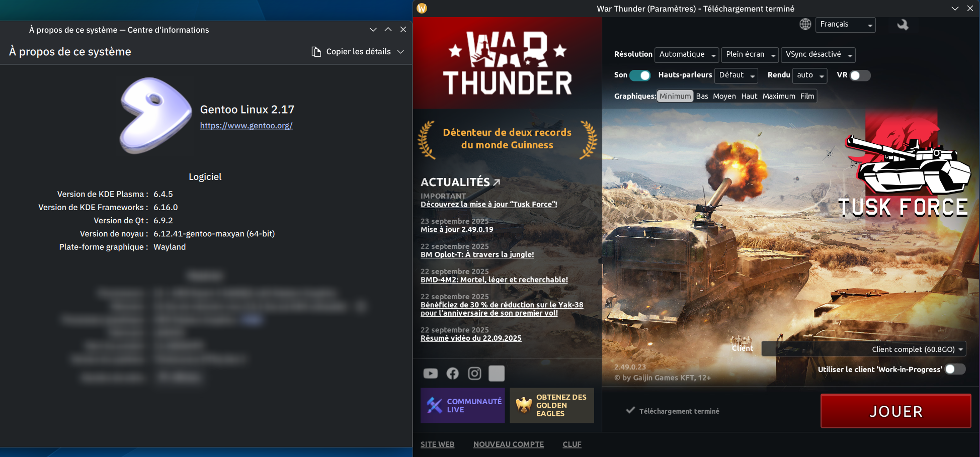Open the YouTube social link
Viewport: 980px width, 457px height.
(430, 373)
